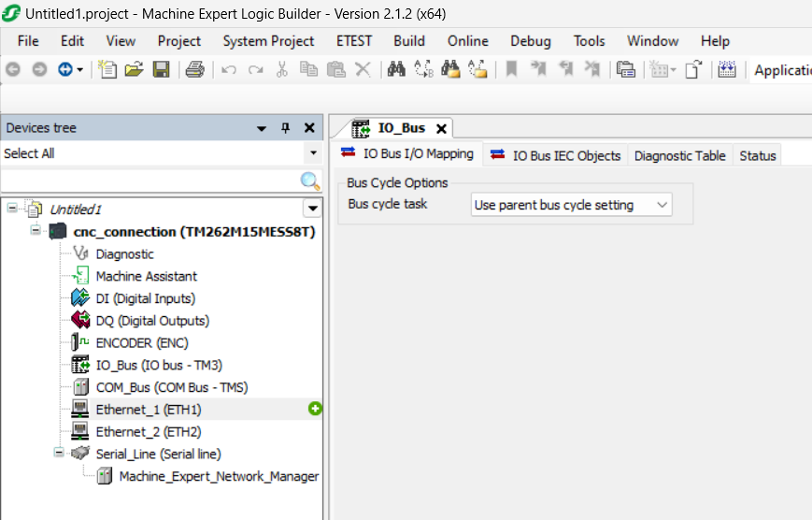
Task: Click the Save project toolbar icon
Action: (x=161, y=70)
